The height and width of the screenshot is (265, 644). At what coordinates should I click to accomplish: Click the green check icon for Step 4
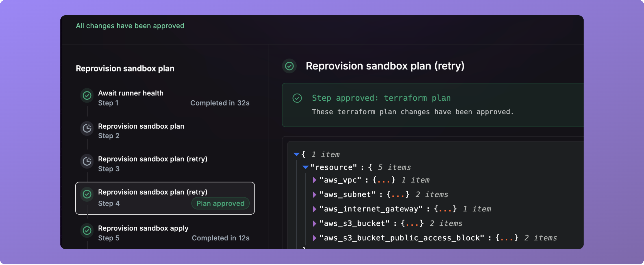pyautogui.click(x=87, y=194)
